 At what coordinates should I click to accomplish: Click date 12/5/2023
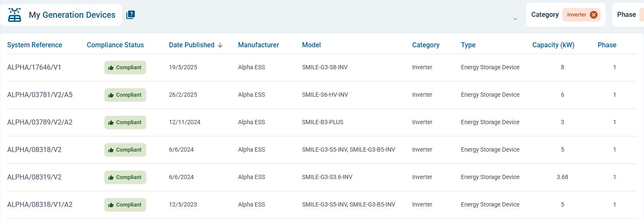point(183,204)
